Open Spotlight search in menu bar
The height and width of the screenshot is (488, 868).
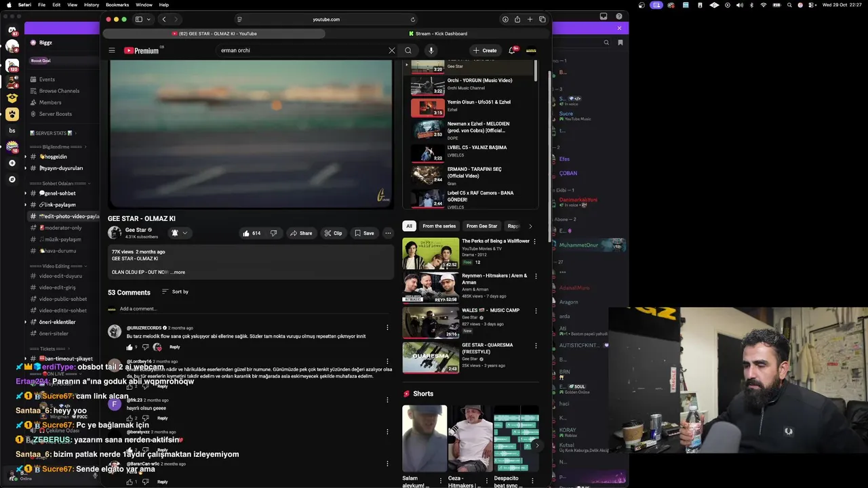(790, 5)
